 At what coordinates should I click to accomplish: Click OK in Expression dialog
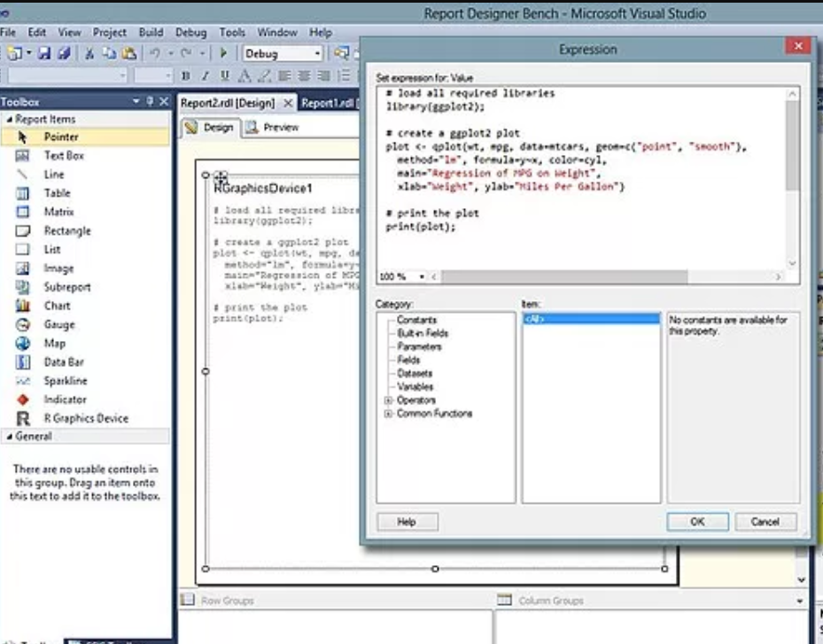point(697,522)
